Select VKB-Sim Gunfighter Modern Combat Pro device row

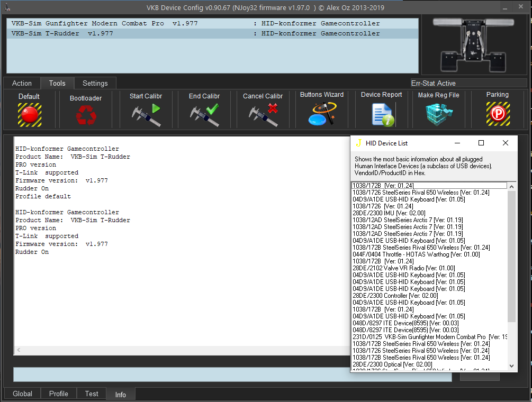click(x=212, y=23)
